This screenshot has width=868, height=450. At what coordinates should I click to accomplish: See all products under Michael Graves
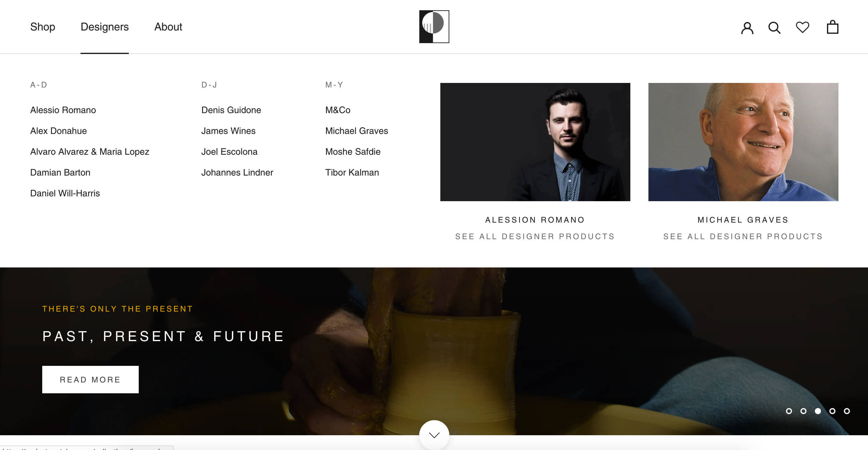tap(743, 236)
